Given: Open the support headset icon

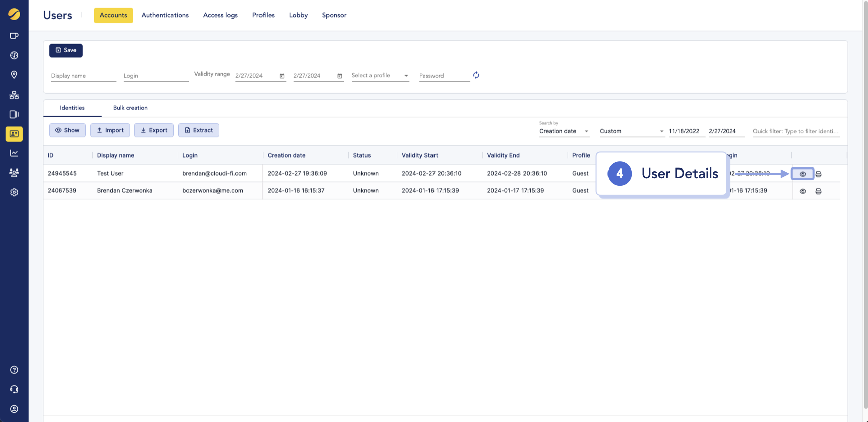Looking at the screenshot, I should click(x=14, y=389).
